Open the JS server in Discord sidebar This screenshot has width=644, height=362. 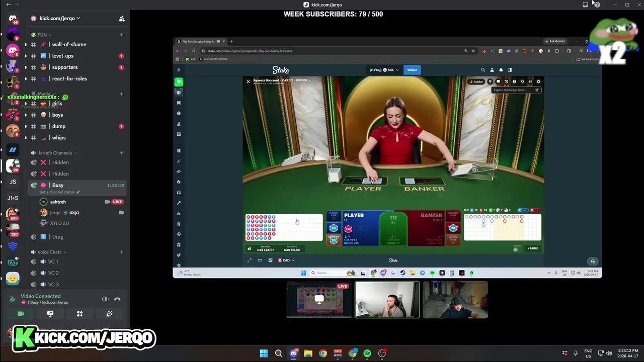click(x=13, y=182)
